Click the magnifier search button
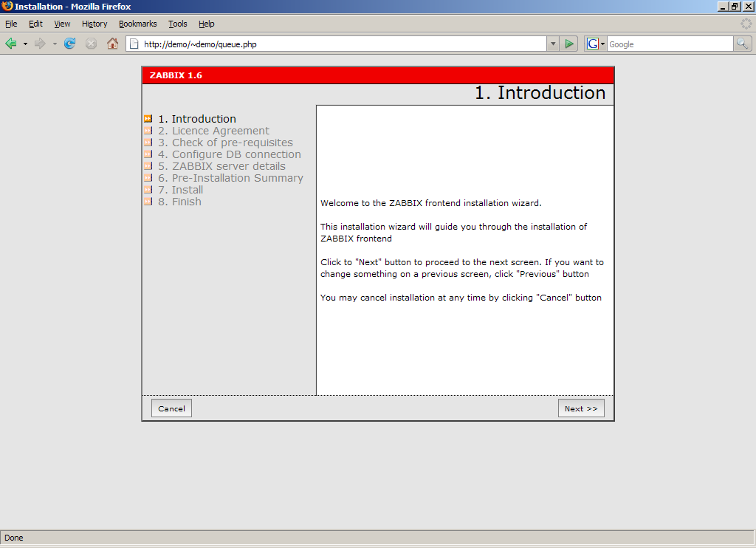The width and height of the screenshot is (756, 548). [743, 44]
